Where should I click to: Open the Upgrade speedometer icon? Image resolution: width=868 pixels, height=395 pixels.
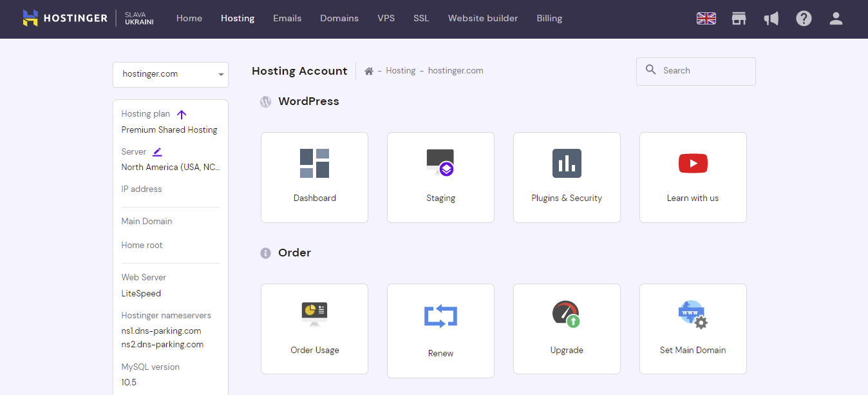(567, 315)
